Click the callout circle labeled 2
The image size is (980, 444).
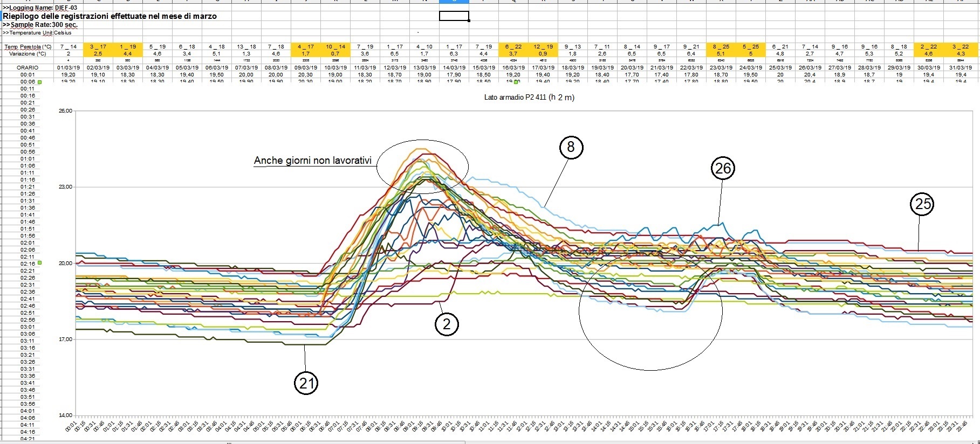click(x=446, y=324)
